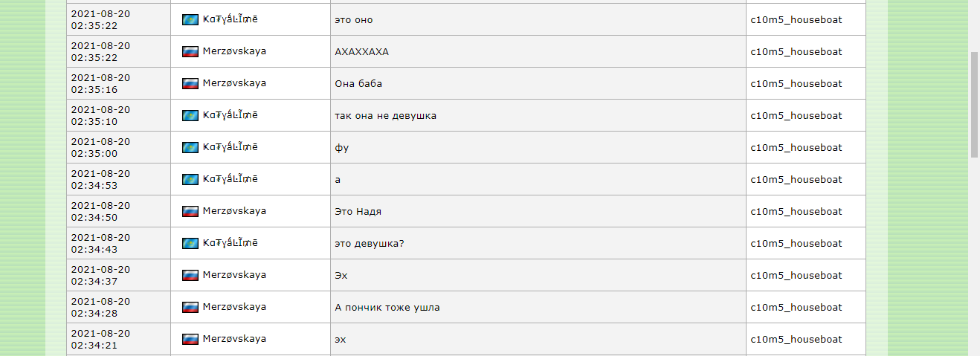Screen dimensions: 980x356
Task: Open player name link in "это оно" row
Action: coord(231,19)
